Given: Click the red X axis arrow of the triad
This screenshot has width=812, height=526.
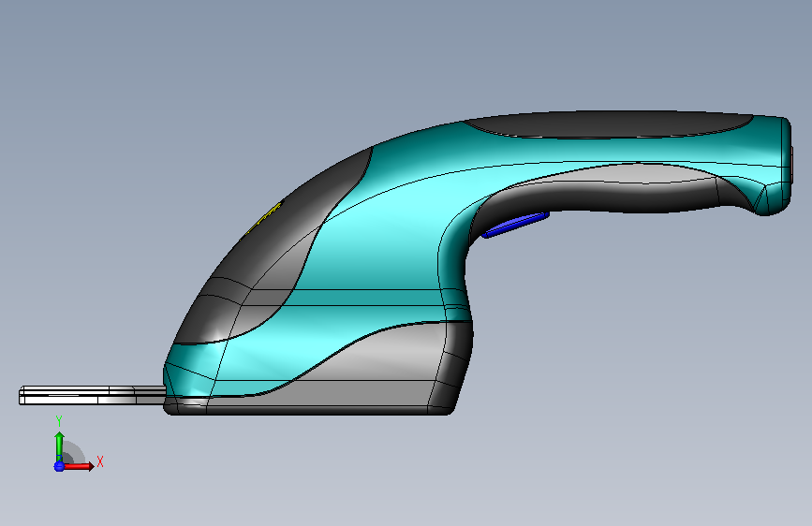Looking at the screenshot, I should (x=79, y=466).
